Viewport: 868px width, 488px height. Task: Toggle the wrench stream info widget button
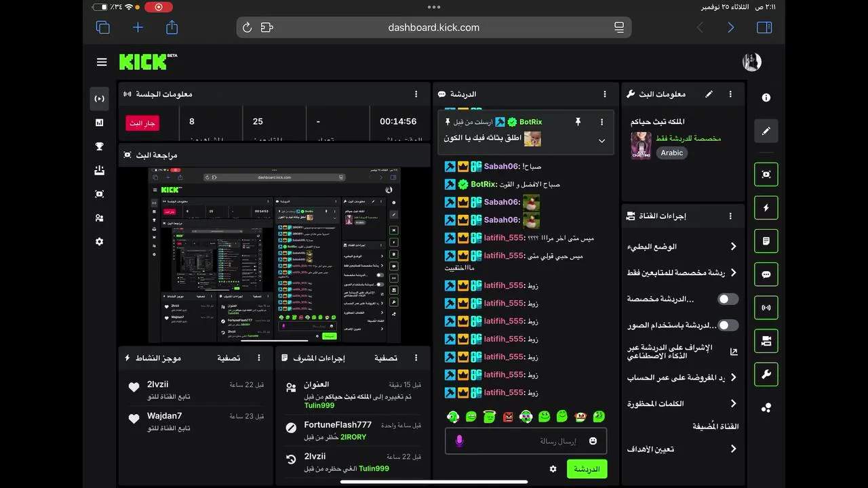(x=766, y=374)
